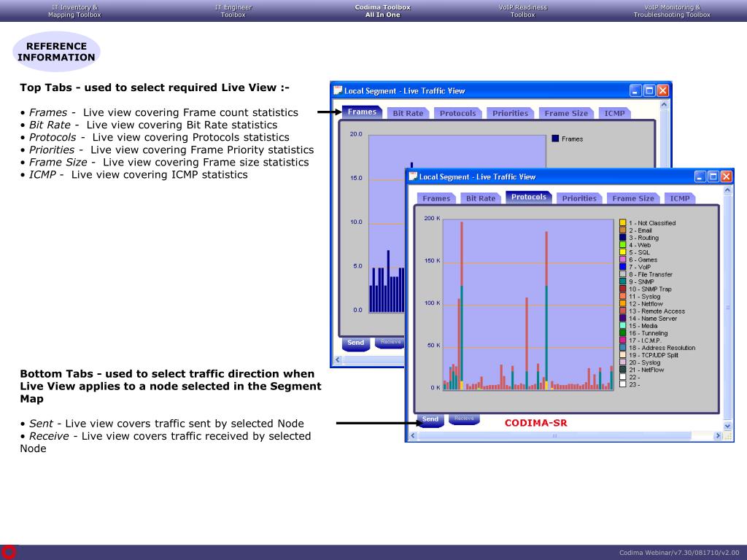
Task: Click Remote Access legend swatch
Action: (623, 311)
